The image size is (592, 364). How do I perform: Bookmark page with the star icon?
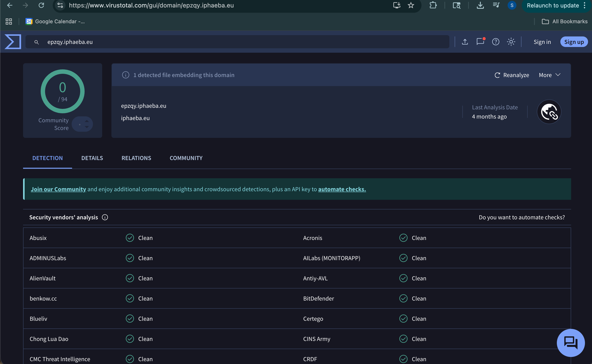(411, 5)
